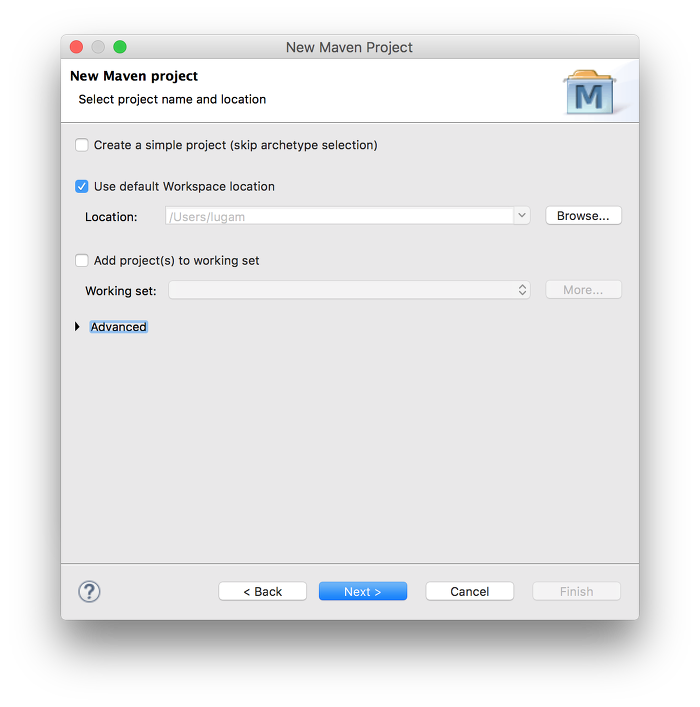Open the Location dropdown arrow
Image resolution: width=700 pixels, height=707 pixels.
(x=522, y=216)
